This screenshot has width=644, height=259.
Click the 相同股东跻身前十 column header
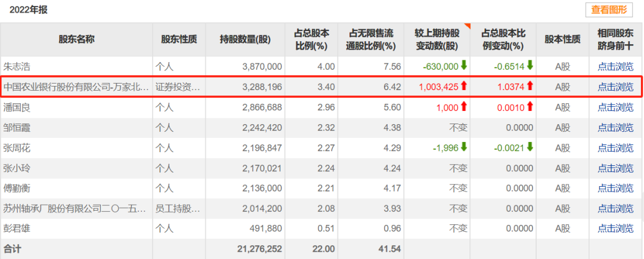615,39
